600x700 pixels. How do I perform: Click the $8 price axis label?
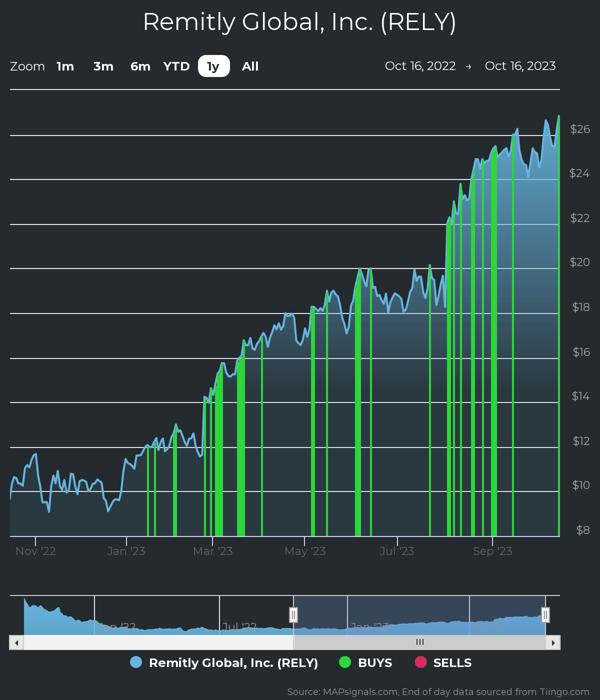pos(583,530)
